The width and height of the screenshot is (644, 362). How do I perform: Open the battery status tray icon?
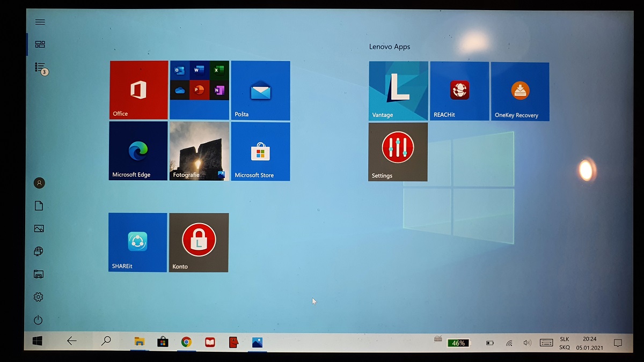point(489,343)
